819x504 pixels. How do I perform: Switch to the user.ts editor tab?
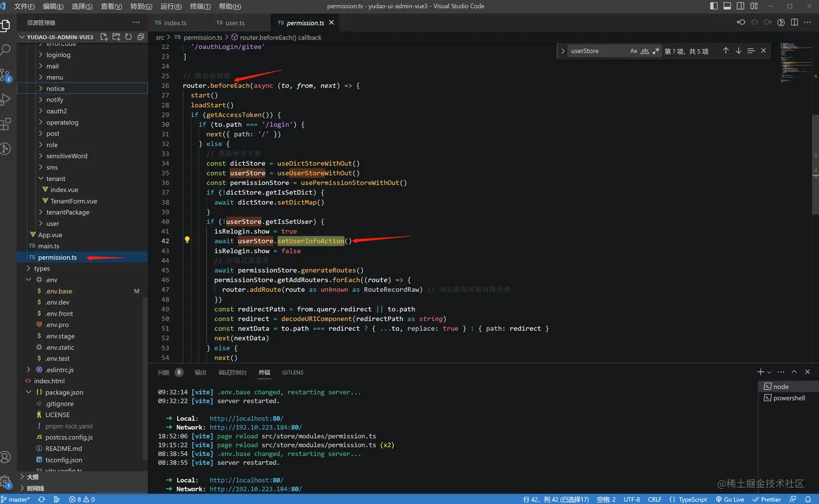[x=235, y=23]
